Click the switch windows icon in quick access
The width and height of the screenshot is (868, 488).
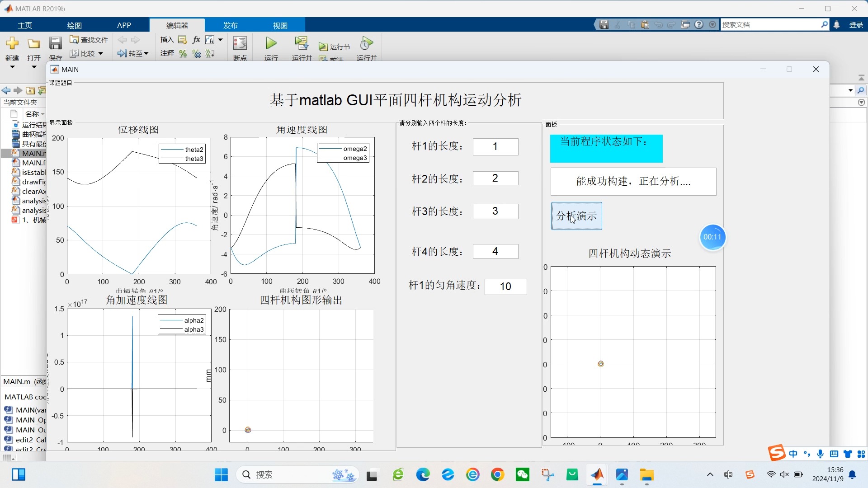pyautogui.click(x=685, y=25)
